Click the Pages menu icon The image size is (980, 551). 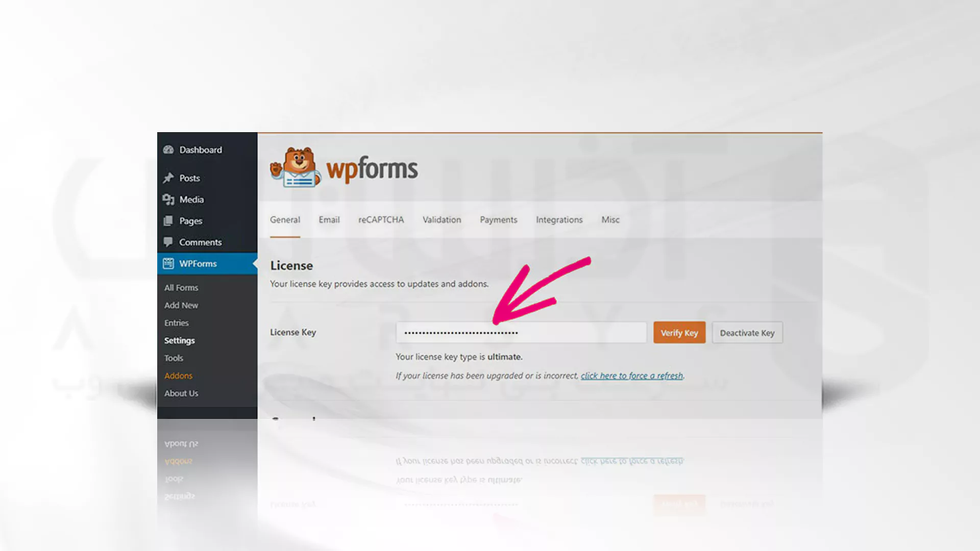coord(168,221)
